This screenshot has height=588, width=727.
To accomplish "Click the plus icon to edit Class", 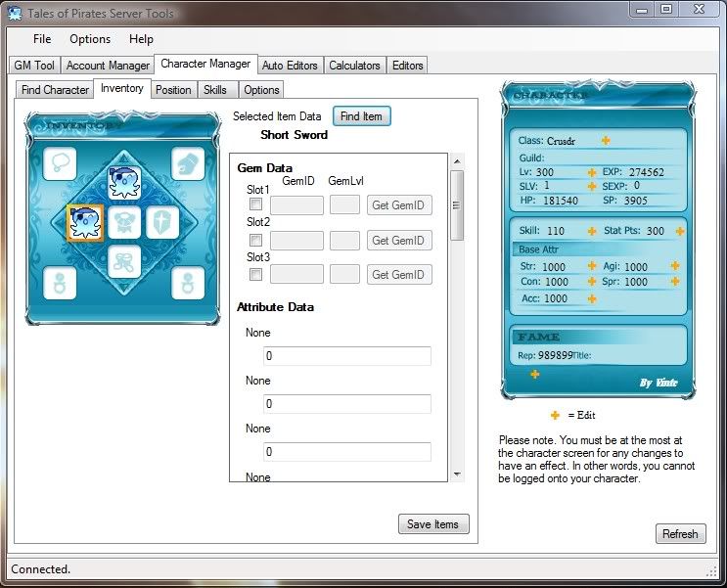I will tap(606, 140).
